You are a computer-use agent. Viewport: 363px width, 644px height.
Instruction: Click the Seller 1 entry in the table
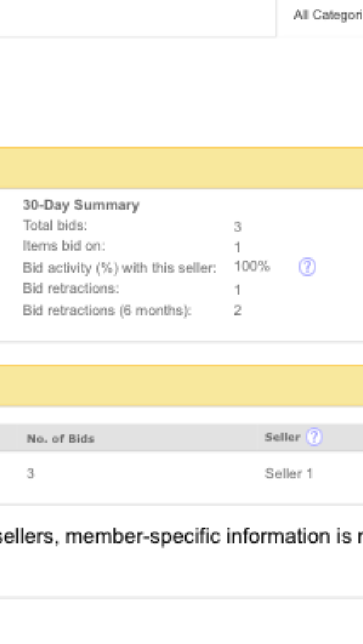[289, 473]
